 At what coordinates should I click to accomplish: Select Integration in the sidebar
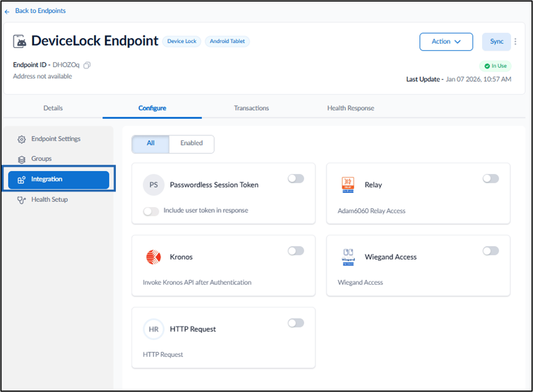59,179
